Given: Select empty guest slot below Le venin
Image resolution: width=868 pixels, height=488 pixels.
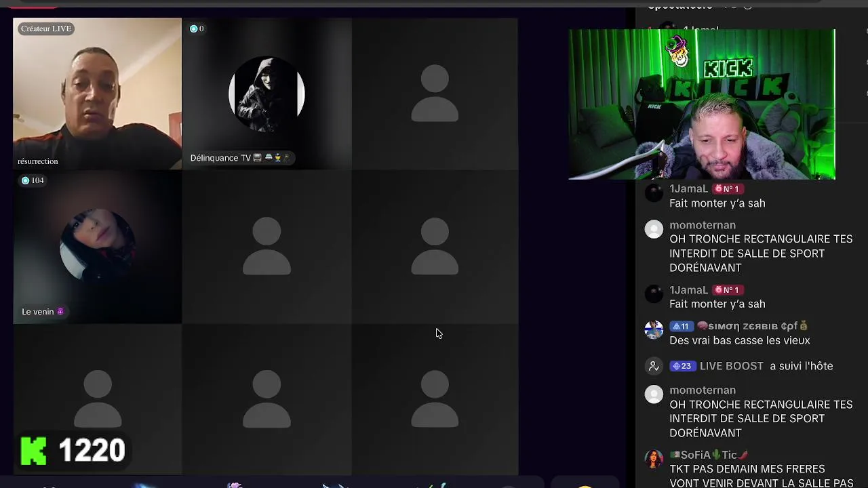Looking at the screenshot, I should pyautogui.click(x=98, y=399).
